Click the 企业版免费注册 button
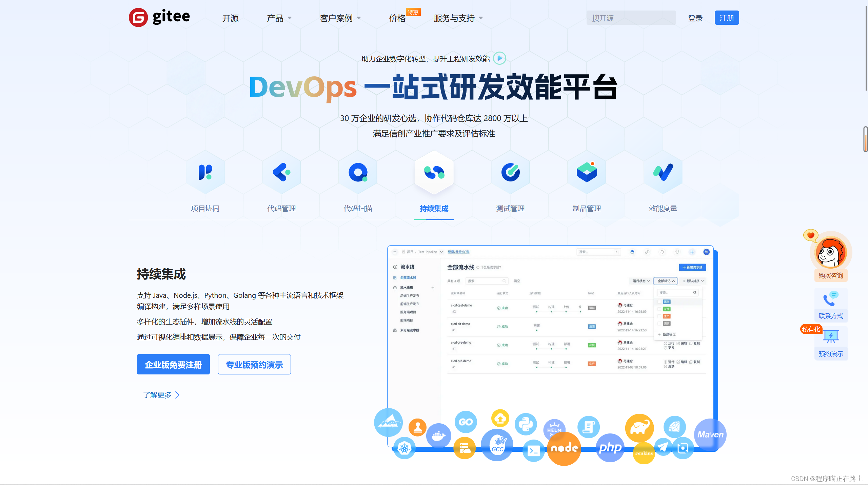 173,364
